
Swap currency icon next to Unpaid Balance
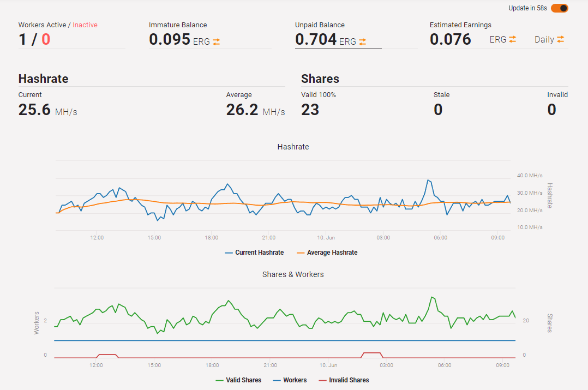click(362, 41)
